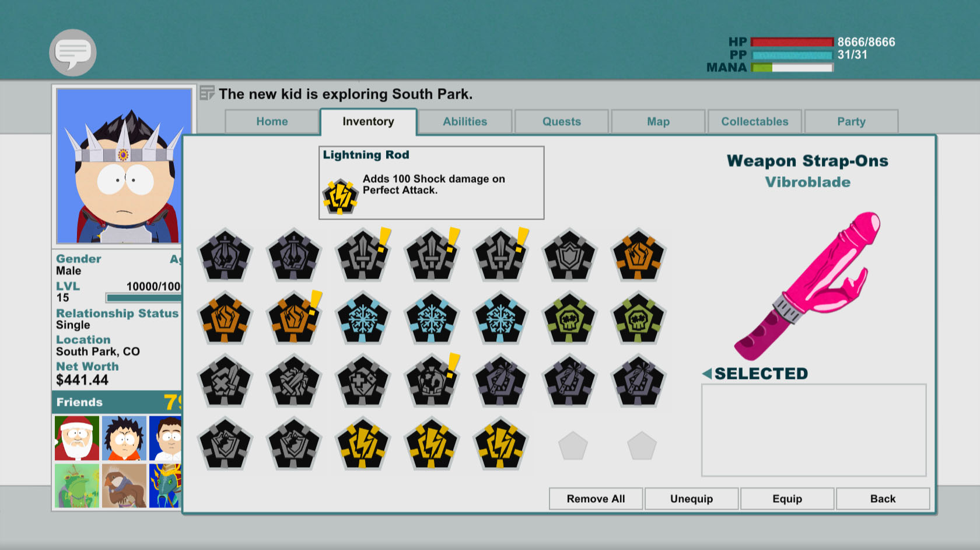The width and height of the screenshot is (980, 550).
Task: Open the speech bubble chat icon
Action: point(73,53)
